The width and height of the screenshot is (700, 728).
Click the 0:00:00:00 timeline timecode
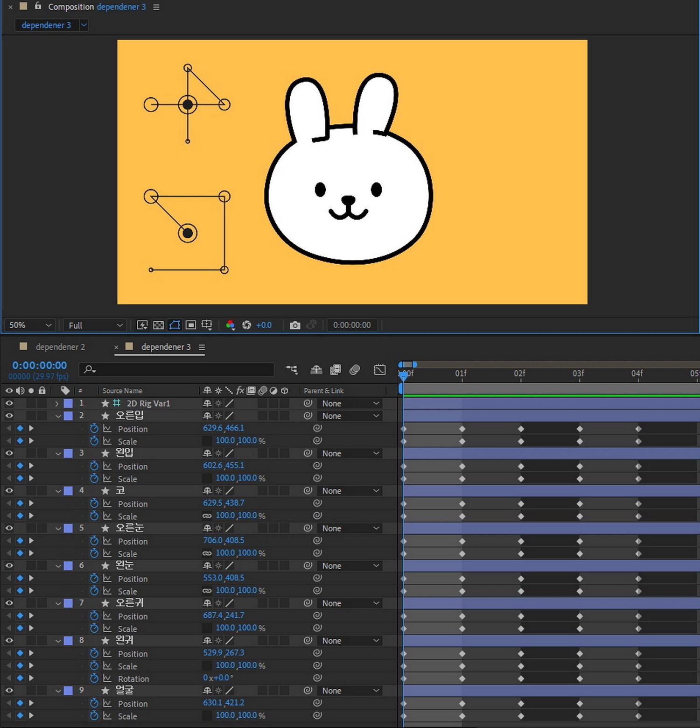point(40,366)
